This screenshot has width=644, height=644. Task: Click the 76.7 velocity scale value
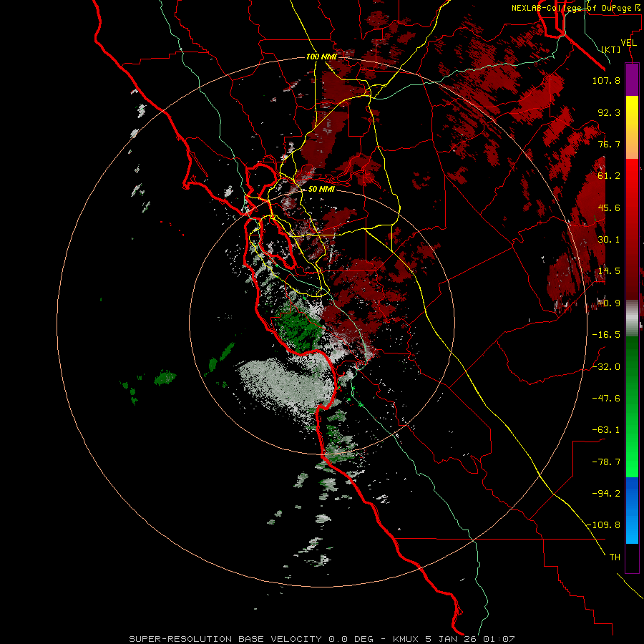click(609, 144)
